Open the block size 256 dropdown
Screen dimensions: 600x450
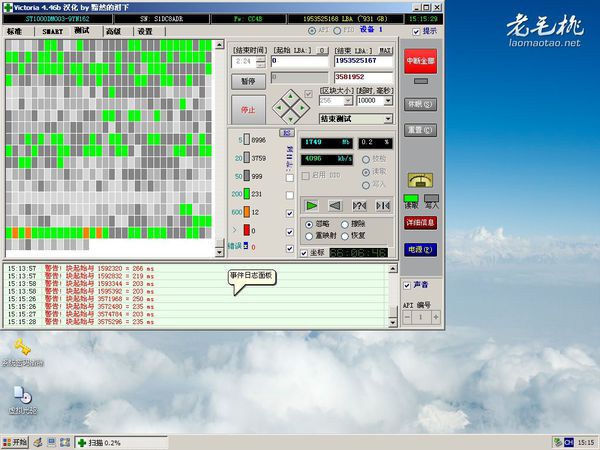click(x=348, y=101)
